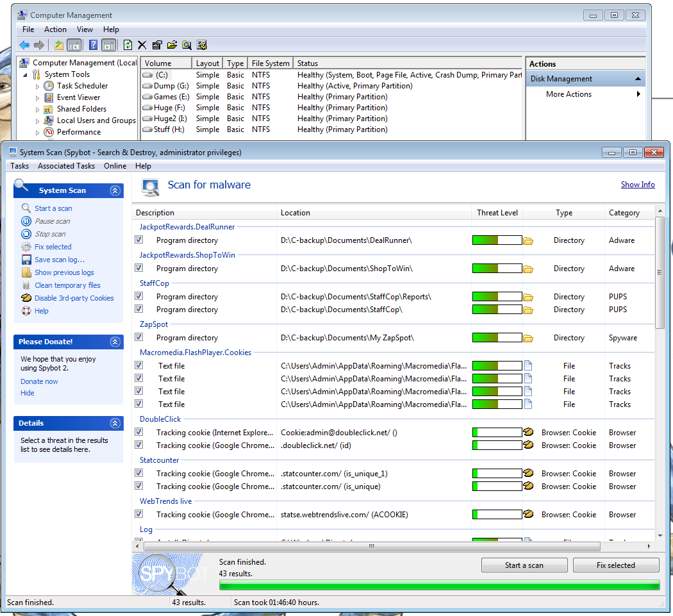
Task: Click the Clean temporary files icon
Action: tap(27, 285)
